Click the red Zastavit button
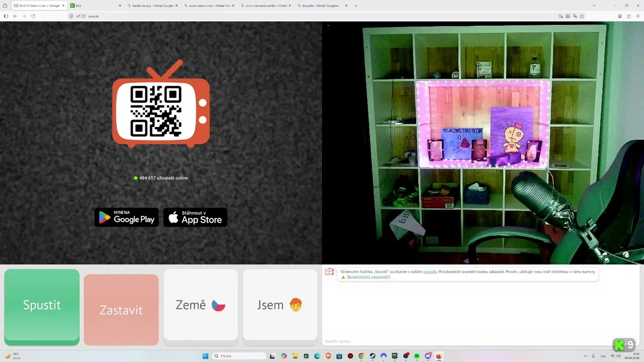This screenshot has height=362, width=644. pyautogui.click(x=121, y=310)
